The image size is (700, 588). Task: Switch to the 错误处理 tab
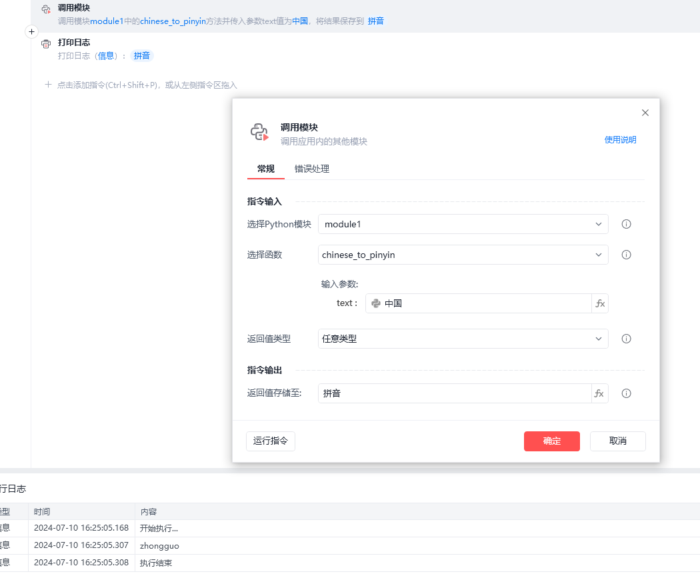312,169
